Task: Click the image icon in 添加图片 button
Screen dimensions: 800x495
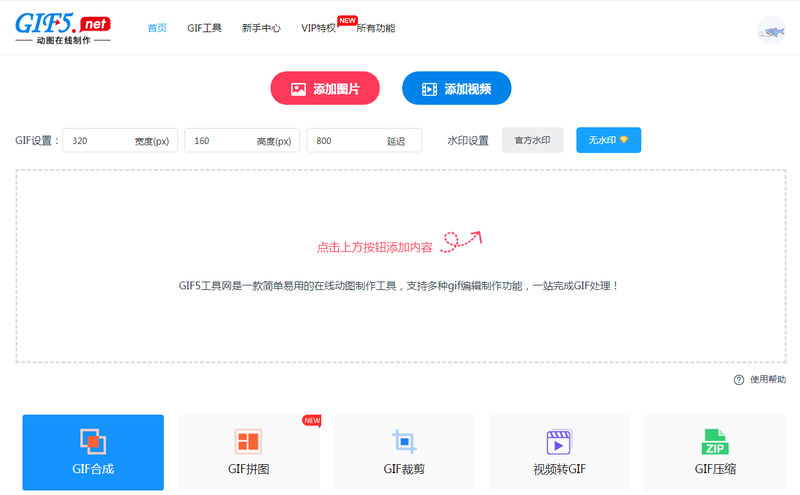Action: click(298, 89)
